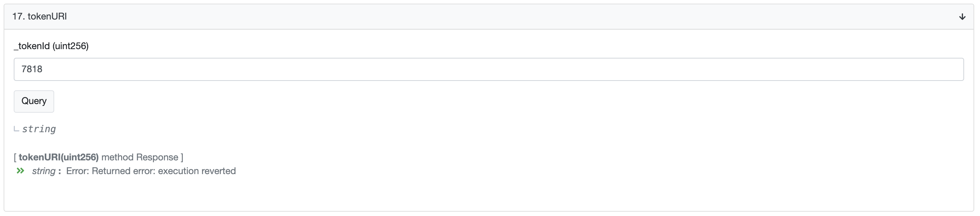Select the string return type label

pyautogui.click(x=38, y=129)
